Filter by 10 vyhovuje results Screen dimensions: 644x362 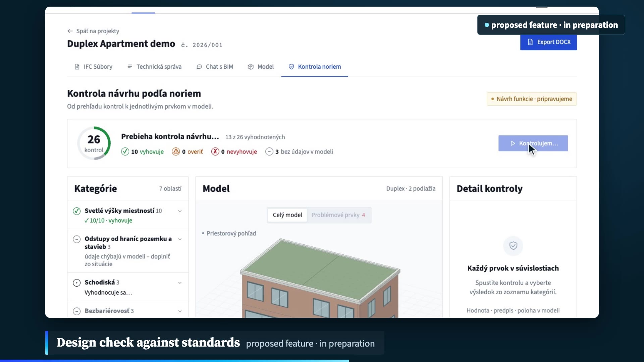point(143,152)
